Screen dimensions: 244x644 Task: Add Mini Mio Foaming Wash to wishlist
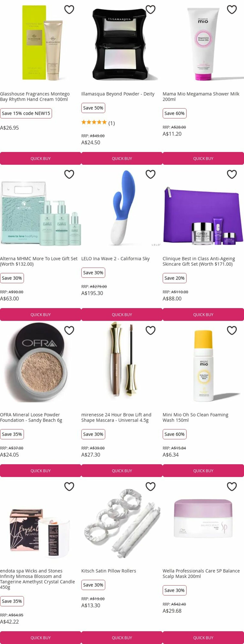point(232,330)
